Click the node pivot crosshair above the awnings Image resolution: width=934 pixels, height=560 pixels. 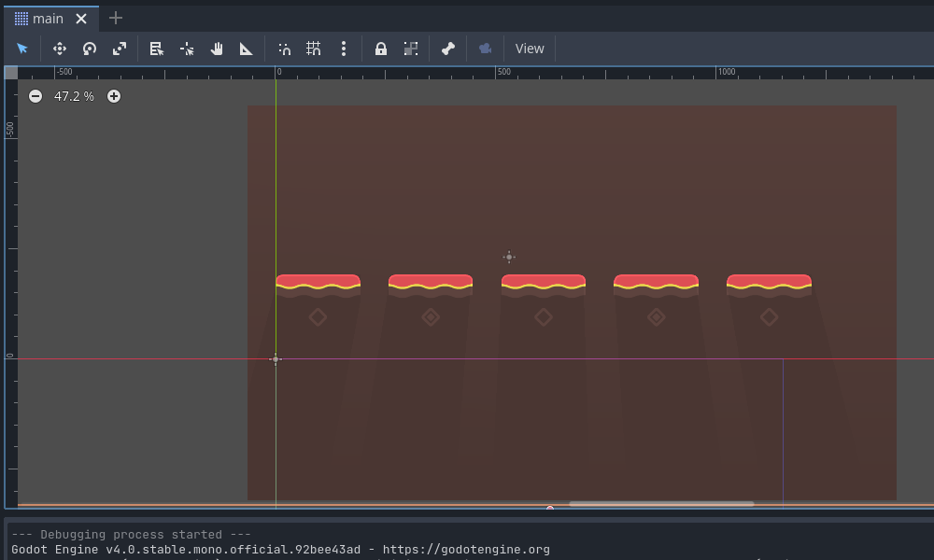point(509,257)
